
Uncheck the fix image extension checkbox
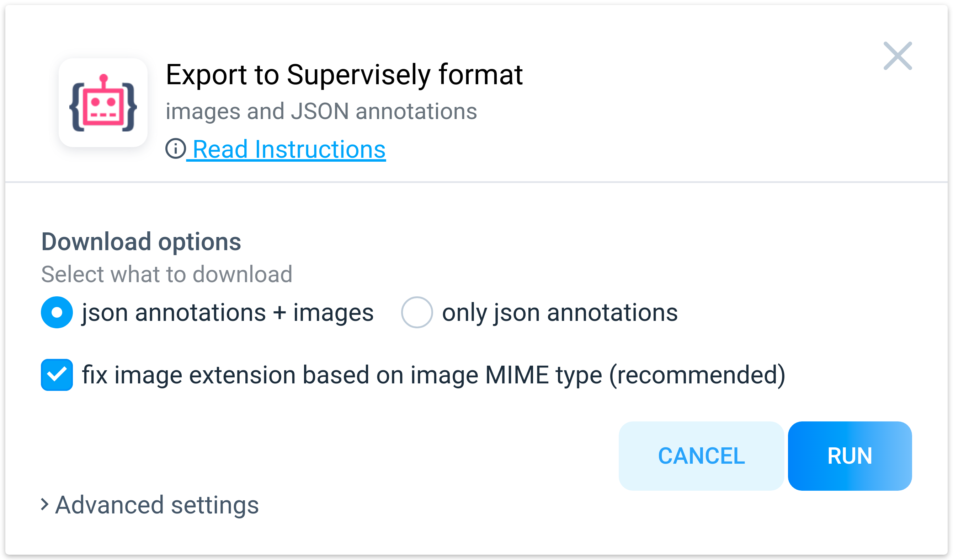[x=57, y=375]
